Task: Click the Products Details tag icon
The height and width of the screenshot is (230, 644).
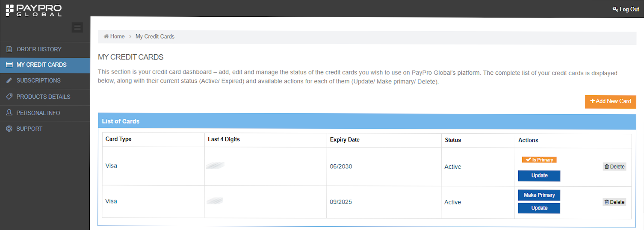Action: coord(9,97)
